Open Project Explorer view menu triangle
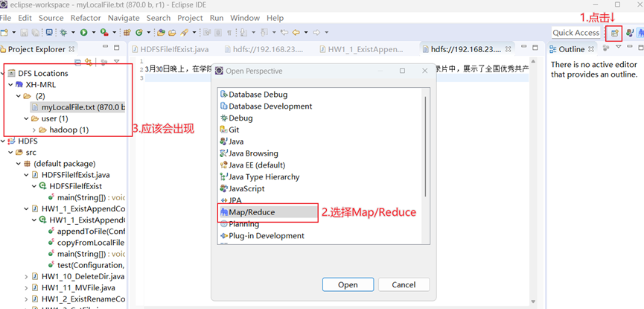Viewport: 644px width, 309px height. tap(116, 62)
